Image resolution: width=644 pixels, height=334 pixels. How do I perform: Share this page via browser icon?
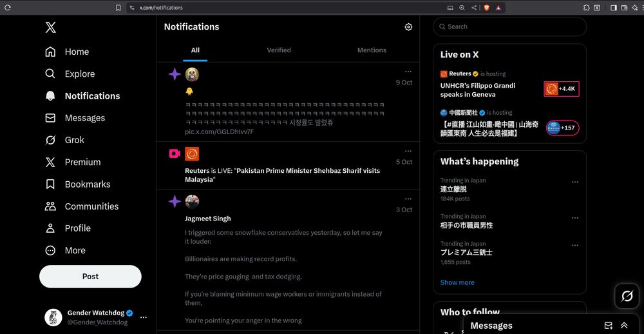474,7
